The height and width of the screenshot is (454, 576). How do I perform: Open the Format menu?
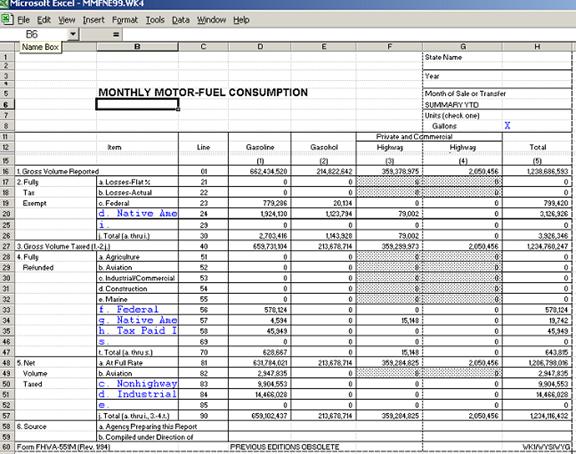tap(125, 20)
